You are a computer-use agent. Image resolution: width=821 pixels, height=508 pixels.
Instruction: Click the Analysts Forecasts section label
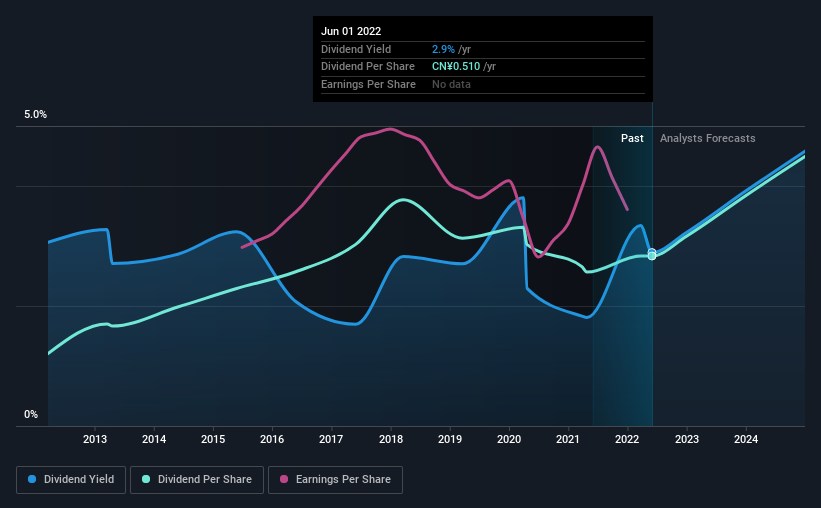point(707,138)
